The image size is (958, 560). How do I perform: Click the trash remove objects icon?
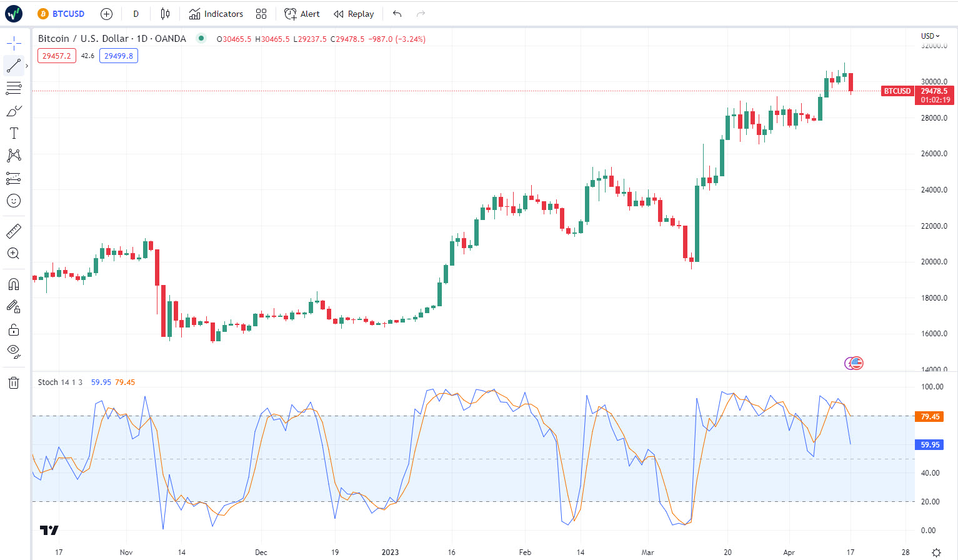click(x=14, y=382)
